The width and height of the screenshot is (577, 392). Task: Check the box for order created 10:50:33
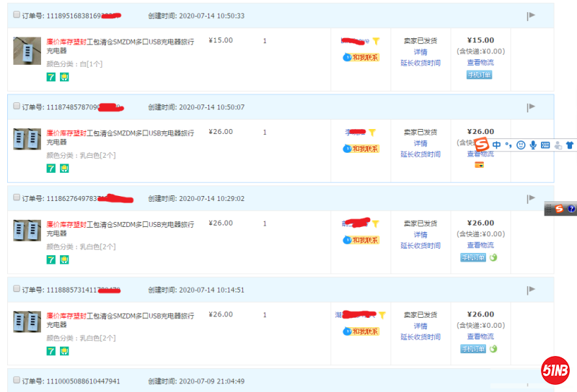[17, 14]
